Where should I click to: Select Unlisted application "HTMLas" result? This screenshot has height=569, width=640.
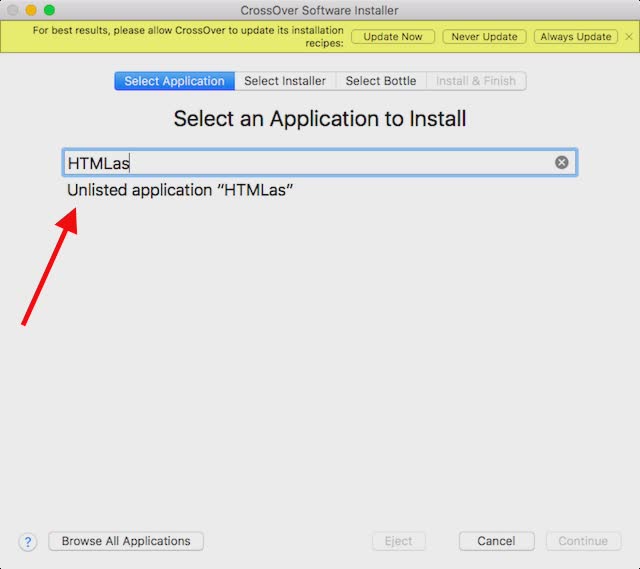point(180,190)
